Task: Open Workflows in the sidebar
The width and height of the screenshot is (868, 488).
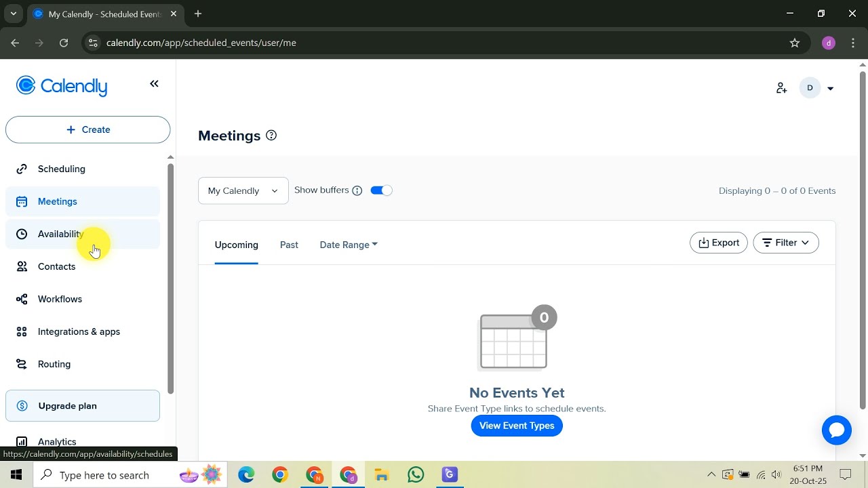Action: coord(83,299)
